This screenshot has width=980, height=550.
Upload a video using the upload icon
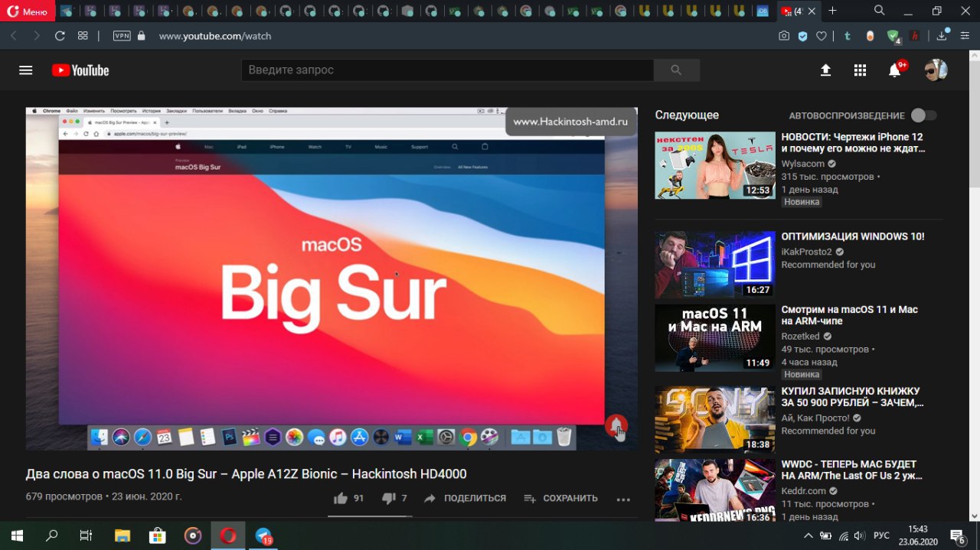click(x=825, y=70)
